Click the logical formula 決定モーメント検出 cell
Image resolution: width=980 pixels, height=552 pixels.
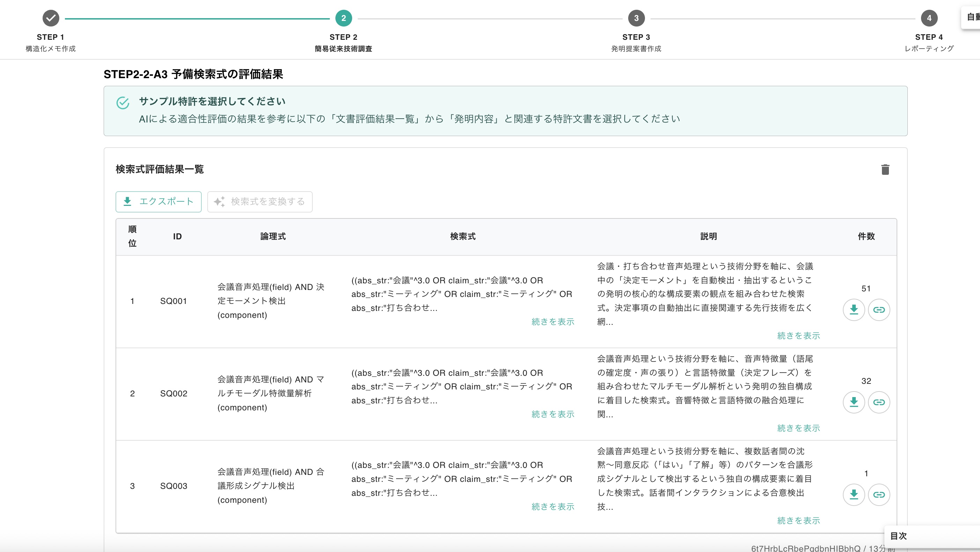point(271,301)
